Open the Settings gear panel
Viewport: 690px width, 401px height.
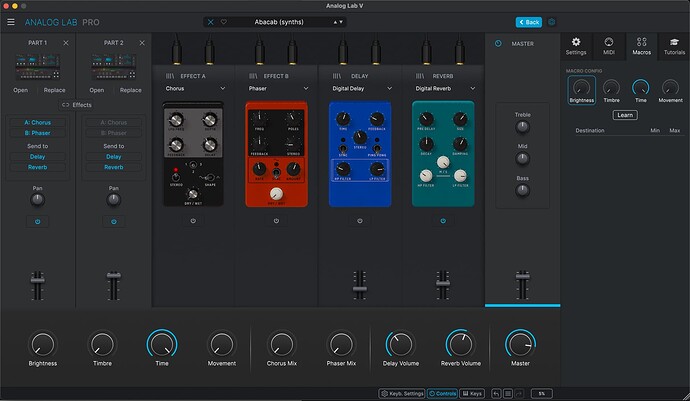tap(576, 46)
